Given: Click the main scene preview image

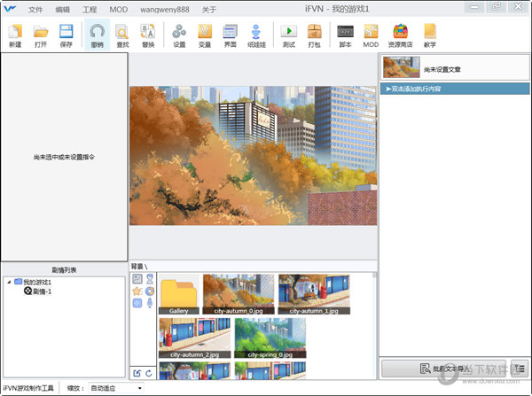Looking at the screenshot, I should point(253,156).
